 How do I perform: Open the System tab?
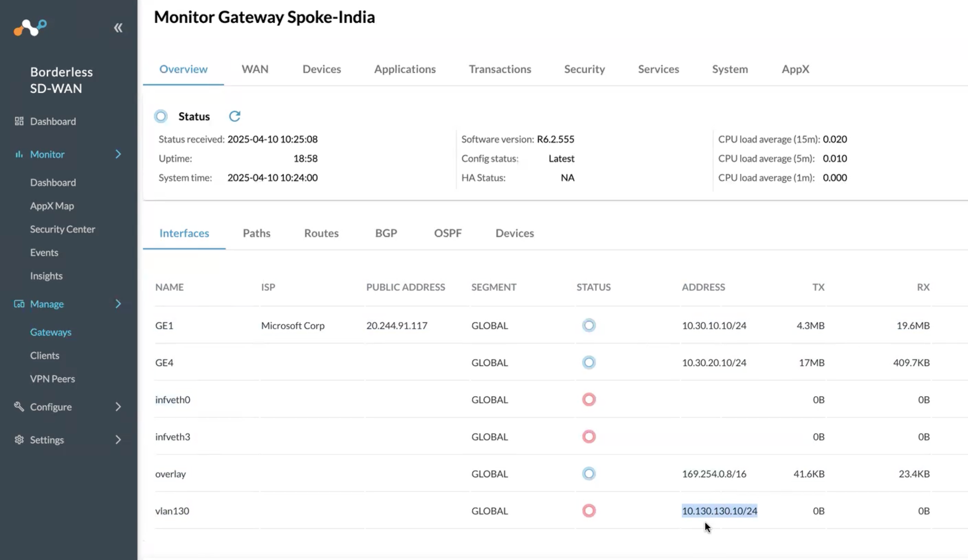[x=730, y=69]
